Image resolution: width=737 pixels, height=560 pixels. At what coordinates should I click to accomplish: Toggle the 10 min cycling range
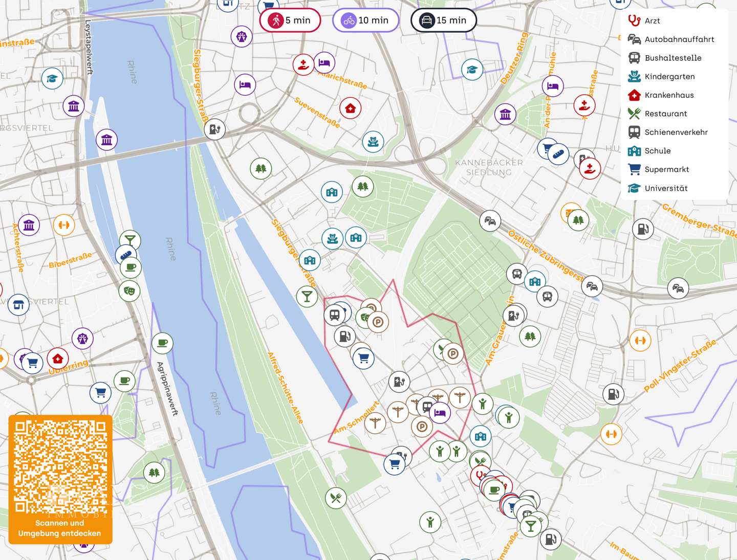(x=365, y=20)
